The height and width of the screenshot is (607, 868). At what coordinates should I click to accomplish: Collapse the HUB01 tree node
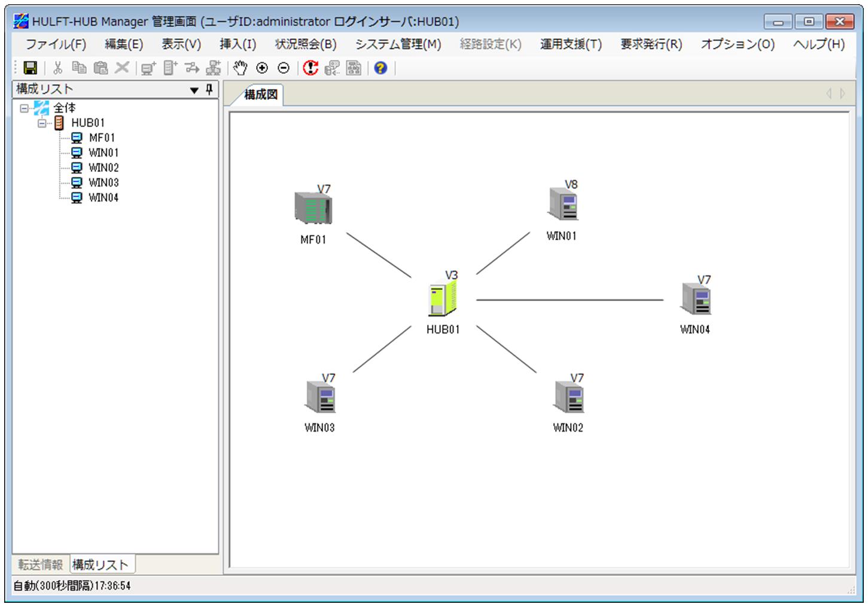[x=42, y=123]
